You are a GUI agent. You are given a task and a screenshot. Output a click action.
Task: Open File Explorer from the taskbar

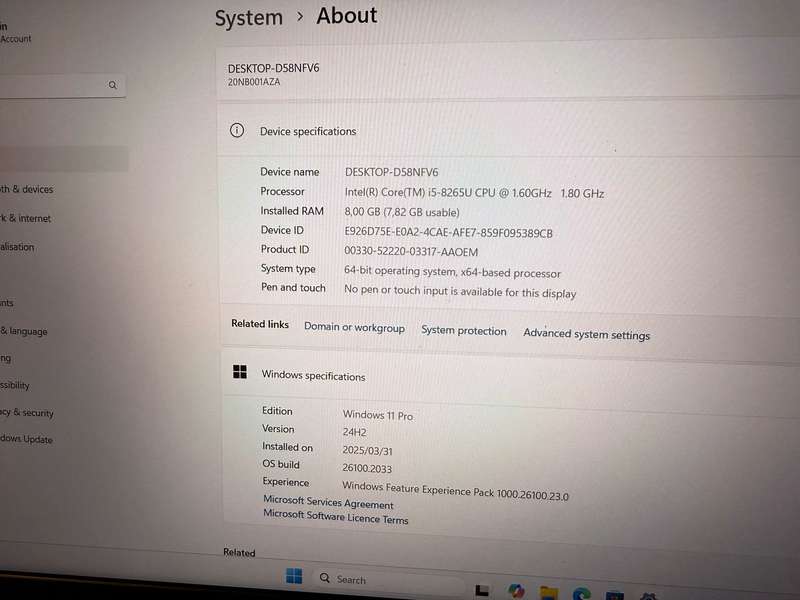click(549, 593)
